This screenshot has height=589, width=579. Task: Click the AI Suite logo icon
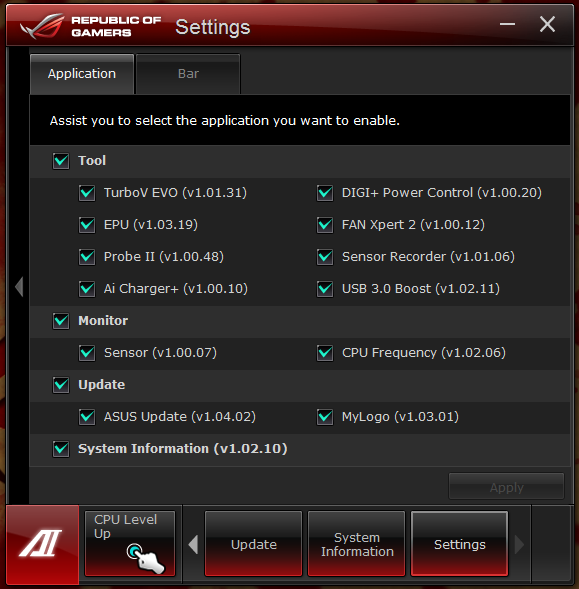pos(42,544)
